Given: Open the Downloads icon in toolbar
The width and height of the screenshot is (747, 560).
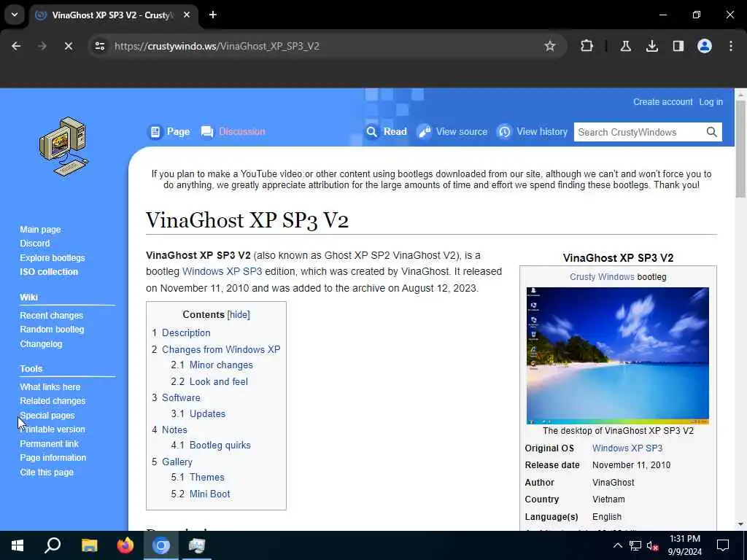Looking at the screenshot, I should click(x=651, y=46).
